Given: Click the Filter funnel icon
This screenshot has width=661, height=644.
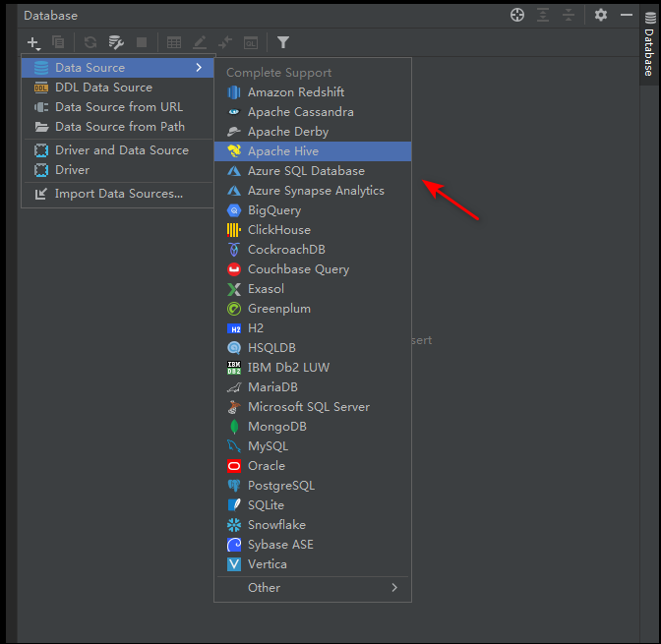Looking at the screenshot, I should (283, 42).
